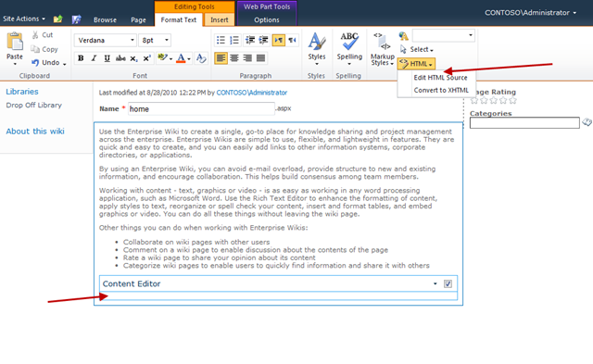Open the About this wiki link
Image resolution: width=593 pixels, height=364 pixels.
pos(35,132)
